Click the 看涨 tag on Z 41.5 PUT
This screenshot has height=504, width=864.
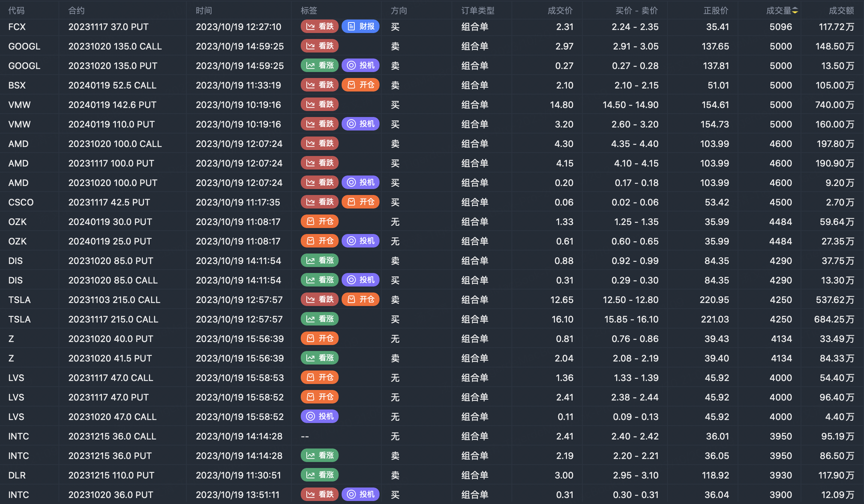click(319, 358)
